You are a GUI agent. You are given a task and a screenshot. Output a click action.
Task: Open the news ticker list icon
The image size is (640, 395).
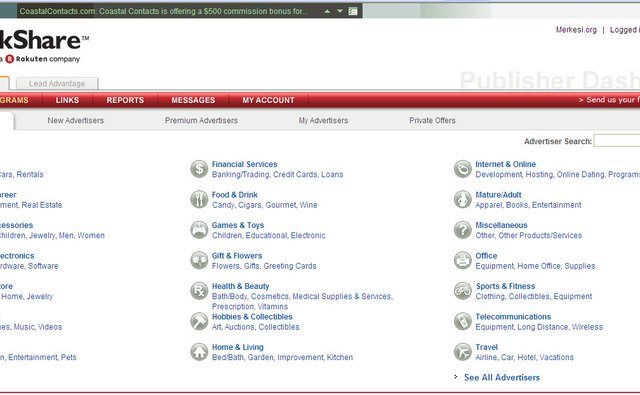pos(353,11)
